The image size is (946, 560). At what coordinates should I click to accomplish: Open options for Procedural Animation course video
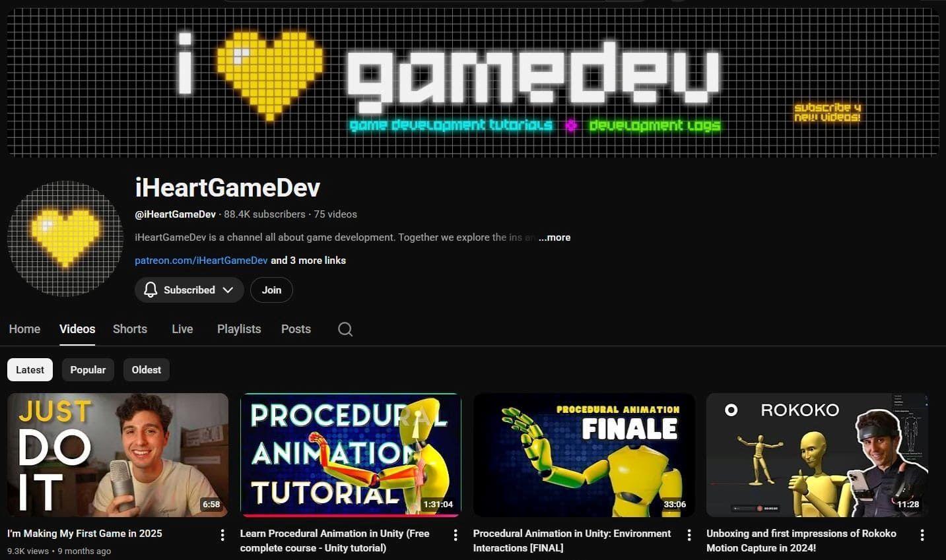pyautogui.click(x=456, y=535)
